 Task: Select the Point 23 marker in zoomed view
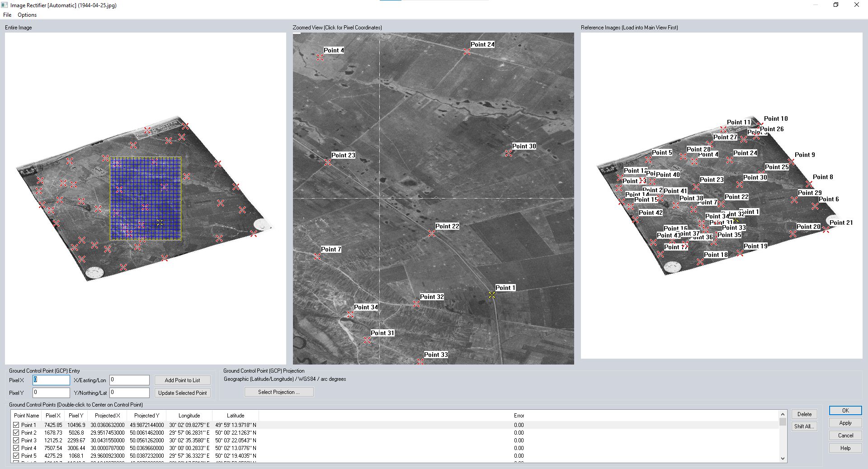[x=328, y=162]
